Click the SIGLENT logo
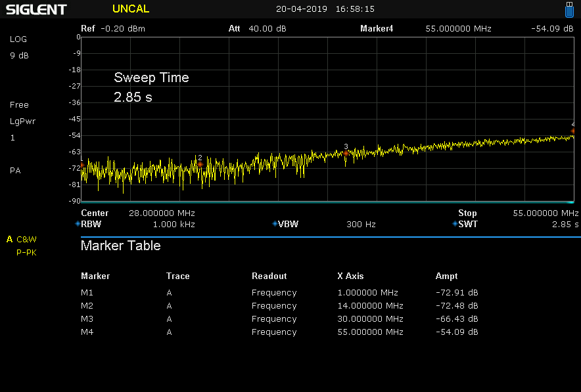This screenshot has width=581, height=392. click(x=36, y=10)
